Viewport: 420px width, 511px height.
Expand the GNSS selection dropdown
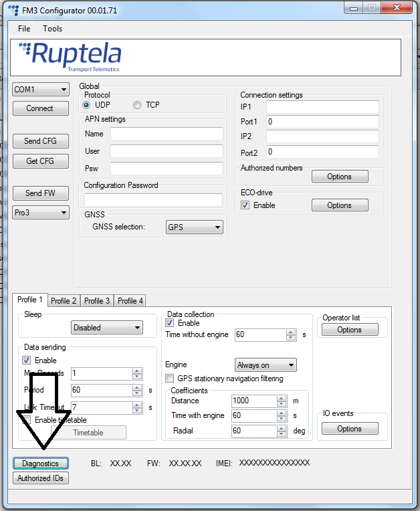click(194, 227)
